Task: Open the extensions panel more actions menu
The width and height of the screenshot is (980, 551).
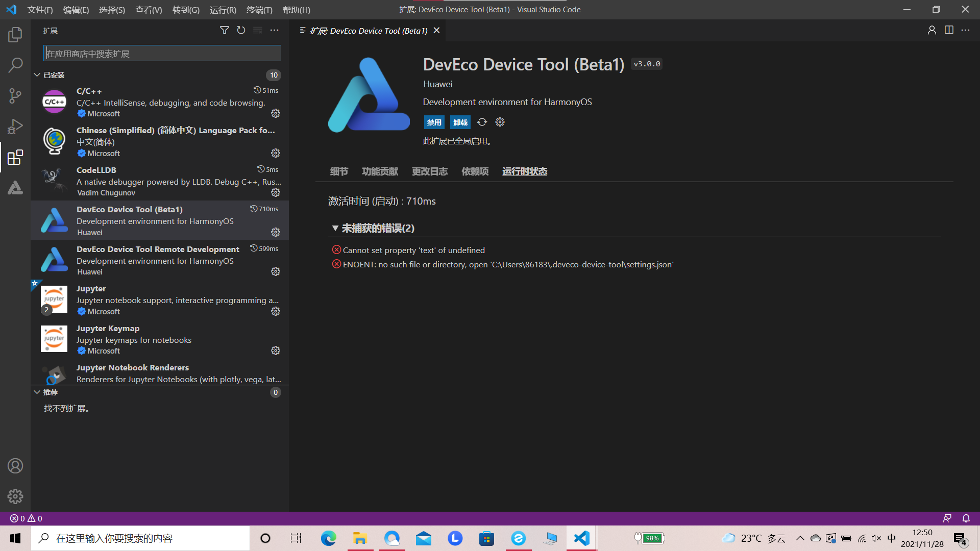Action: pyautogui.click(x=275, y=31)
